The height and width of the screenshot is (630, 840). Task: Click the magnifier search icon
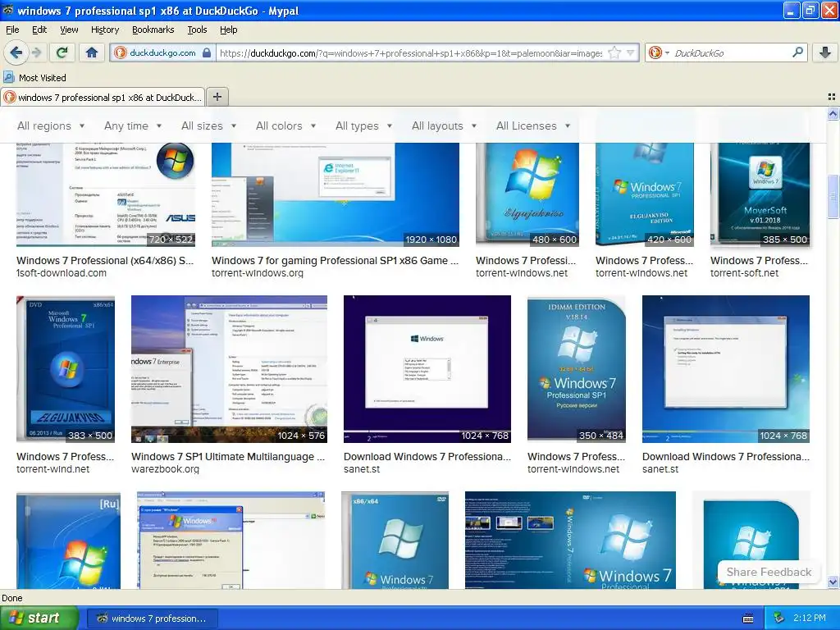pyautogui.click(x=797, y=52)
